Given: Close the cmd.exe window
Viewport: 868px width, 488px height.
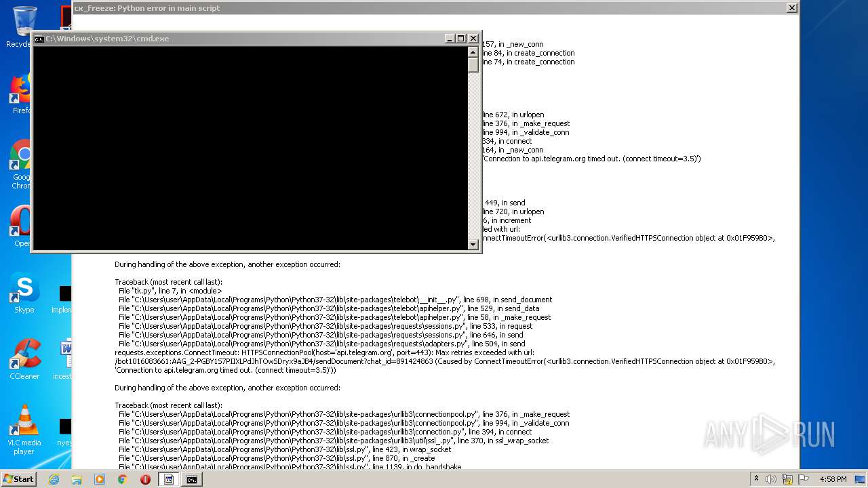Looking at the screenshot, I should (473, 39).
